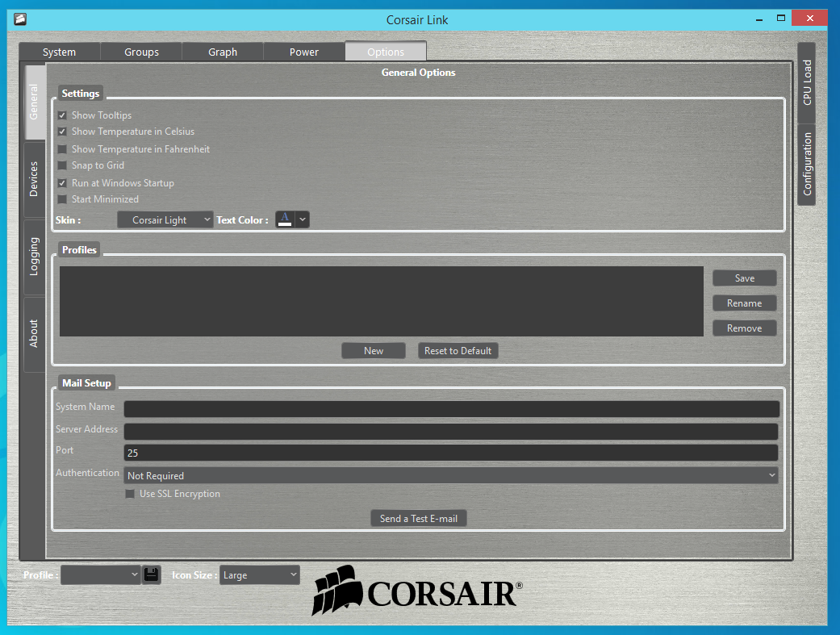Expand the text color dropdown arrow
The height and width of the screenshot is (635, 840).
[x=303, y=219]
